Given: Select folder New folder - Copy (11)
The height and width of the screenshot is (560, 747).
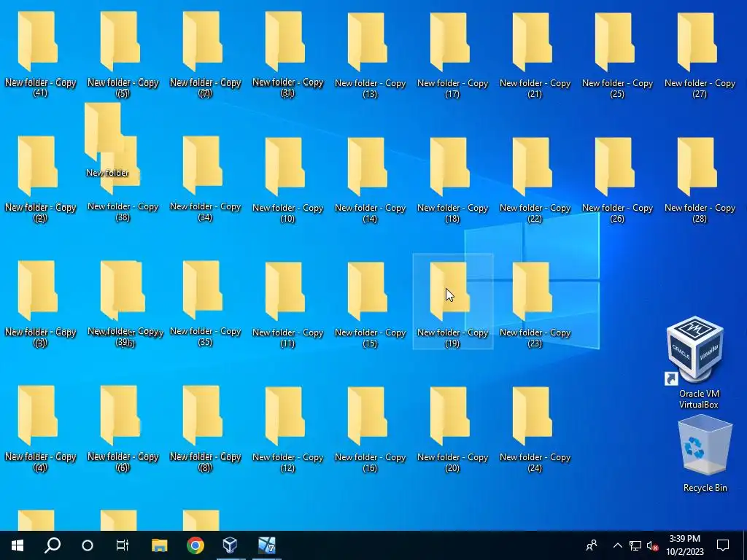Looking at the screenshot, I should (287, 305).
